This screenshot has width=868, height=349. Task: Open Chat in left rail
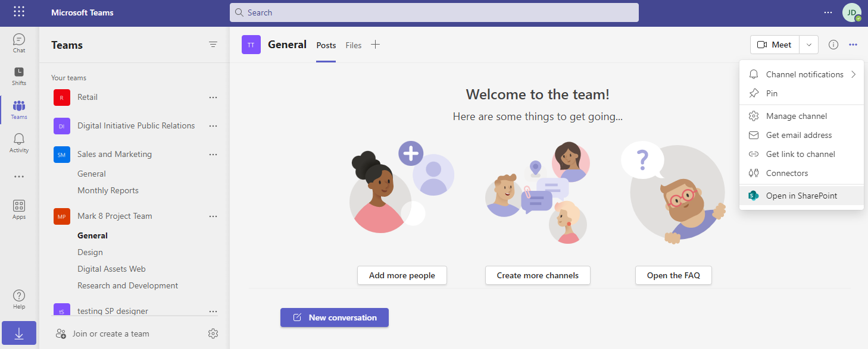(19, 43)
